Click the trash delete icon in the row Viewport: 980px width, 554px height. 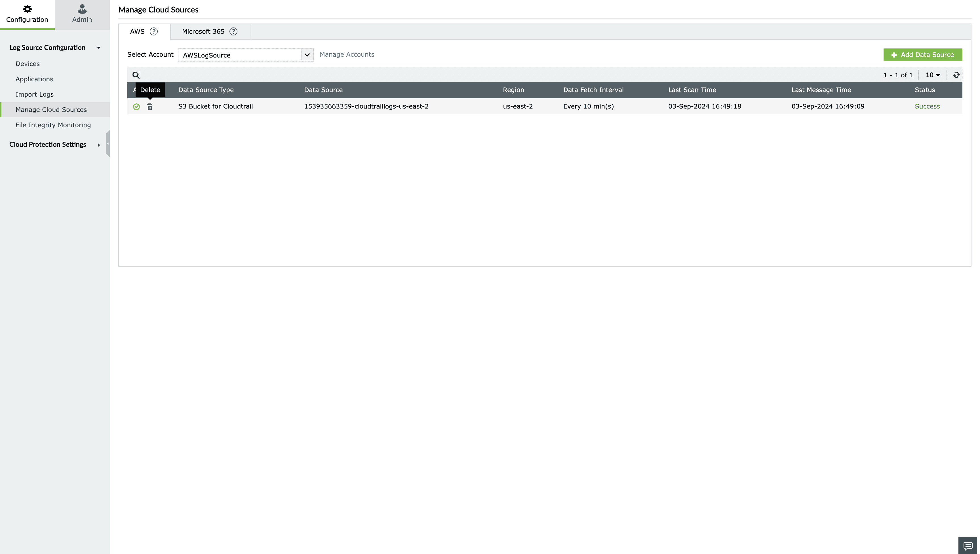point(150,107)
